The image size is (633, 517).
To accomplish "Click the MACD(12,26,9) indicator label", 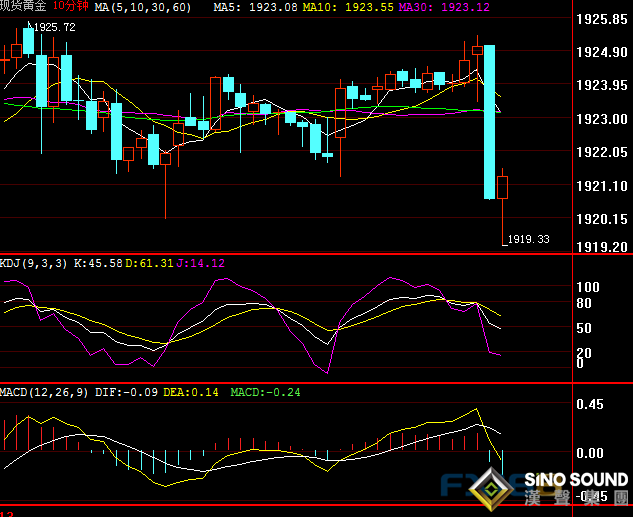I will 44,392.
